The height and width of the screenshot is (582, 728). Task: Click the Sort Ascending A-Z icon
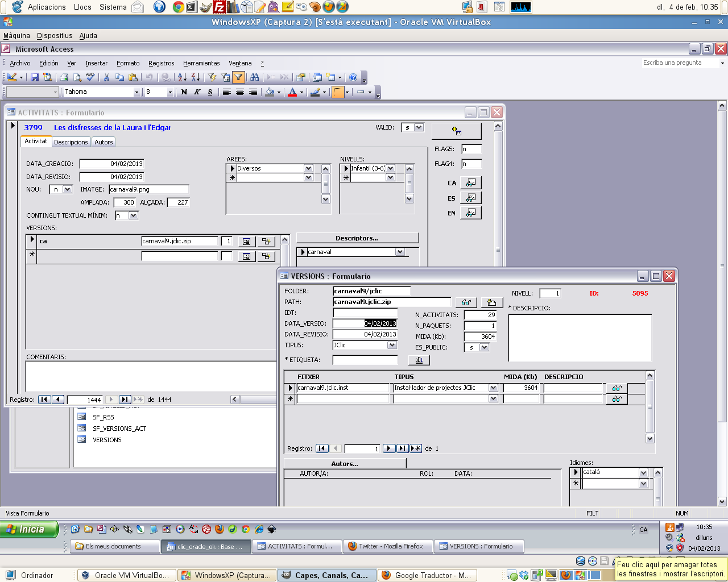click(x=182, y=77)
